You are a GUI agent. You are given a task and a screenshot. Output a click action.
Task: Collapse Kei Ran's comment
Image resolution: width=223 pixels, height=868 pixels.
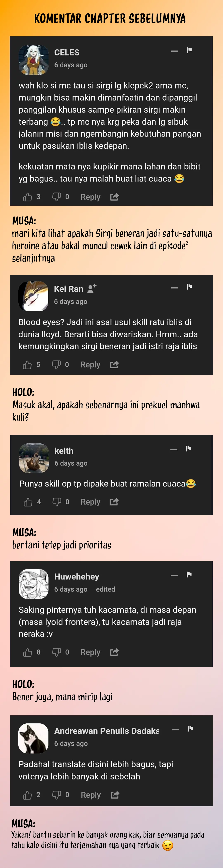point(174,288)
